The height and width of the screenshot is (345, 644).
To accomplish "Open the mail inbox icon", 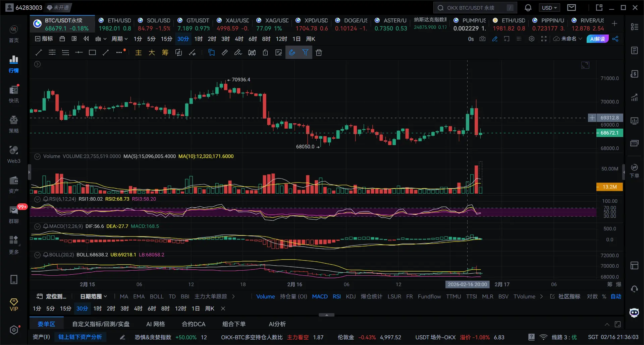I will click(572, 7).
